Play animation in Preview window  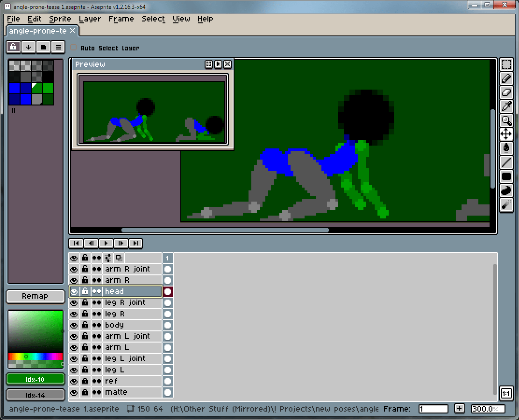tap(218, 64)
